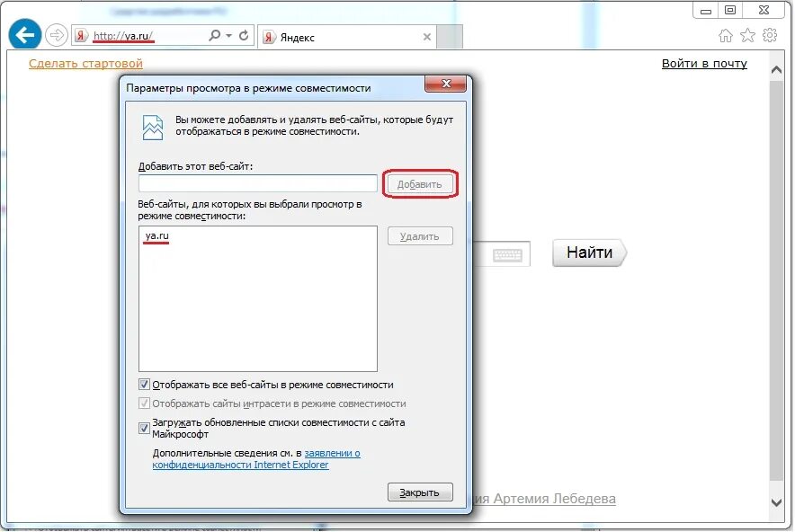Viewport: 795px width, 532px height.
Task: Open the Войти в почту link
Action: click(704, 63)
